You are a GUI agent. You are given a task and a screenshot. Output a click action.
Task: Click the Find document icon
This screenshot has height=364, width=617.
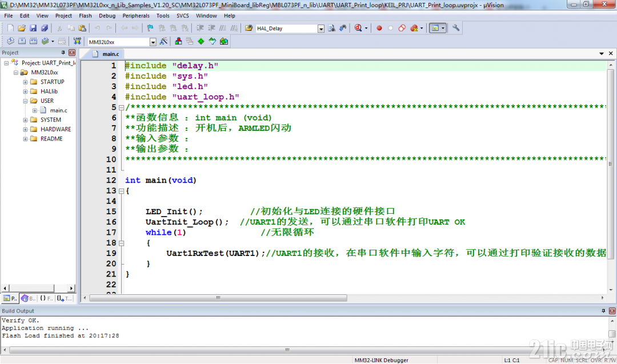click(332, 29)
